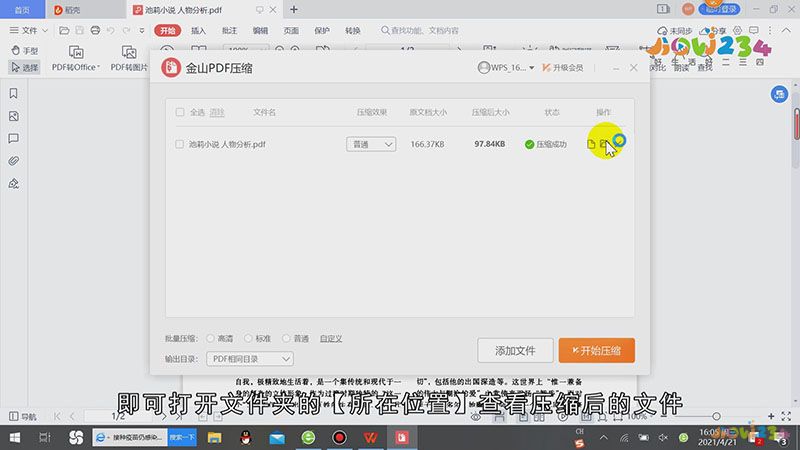This screenshot has width=800, height=450.
Task: Open the 普通 compression effect dropdown
Action: (371, 144)
